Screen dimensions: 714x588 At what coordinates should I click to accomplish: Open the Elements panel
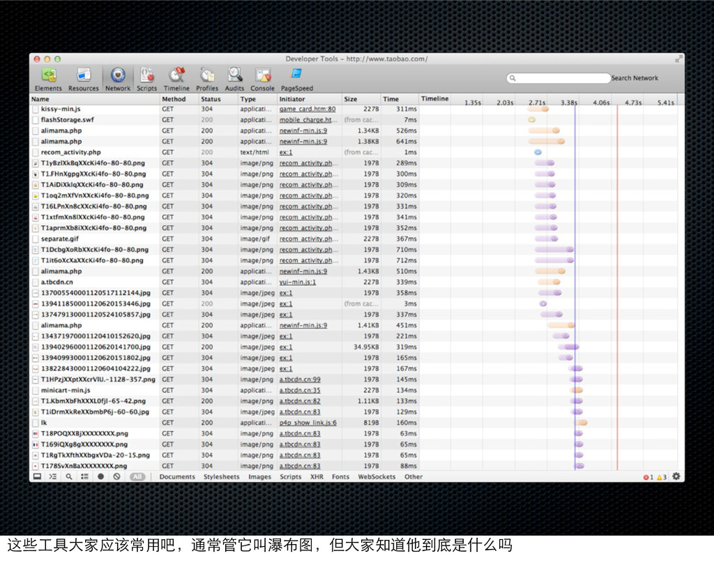[48, 79]
